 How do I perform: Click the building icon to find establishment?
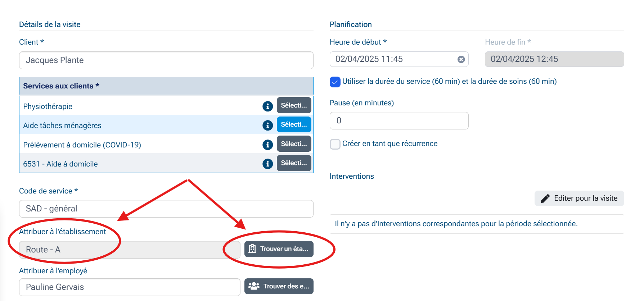pos(252,249)
